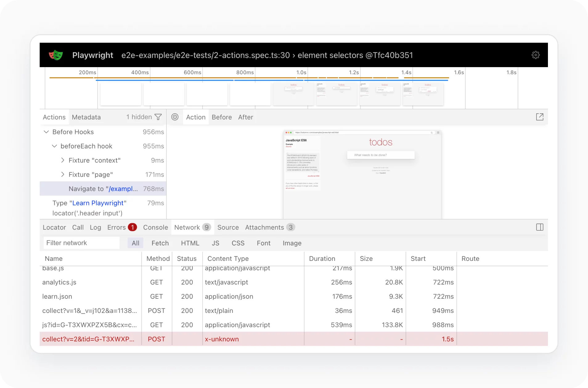Select the collect?v=1 POST request row

tap(294, 310)
